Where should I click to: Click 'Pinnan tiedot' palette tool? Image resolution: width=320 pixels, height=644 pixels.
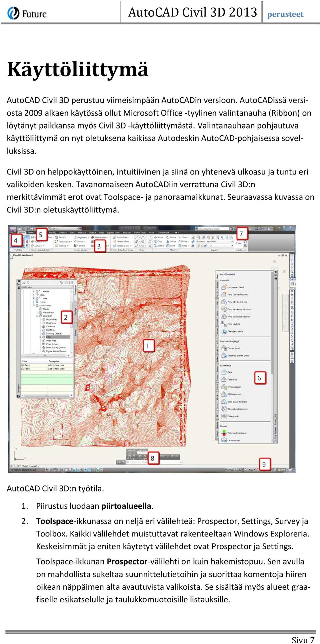pos(230,348)
